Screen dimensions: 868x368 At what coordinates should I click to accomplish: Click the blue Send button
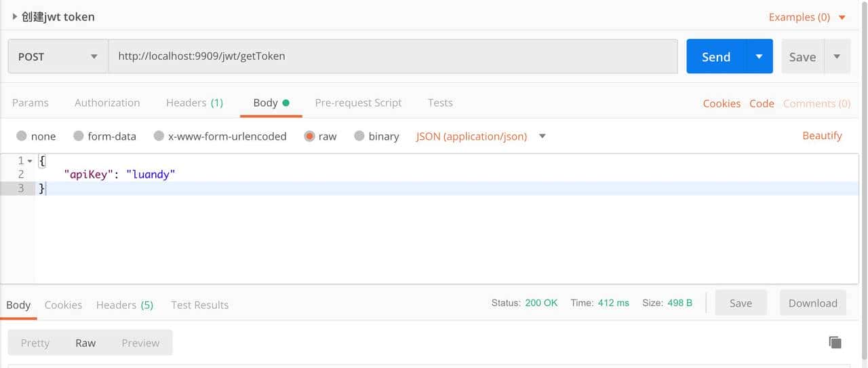pyautogui.click(x=716, y=56)
